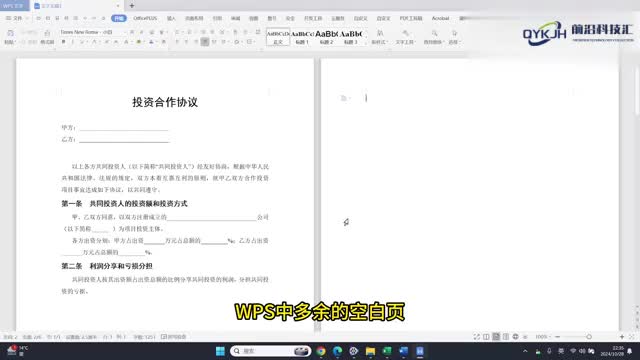Switch to page layout view in status bar
Image resolution: width=640 pixels, height=360 pixels.
pos(496,337)
